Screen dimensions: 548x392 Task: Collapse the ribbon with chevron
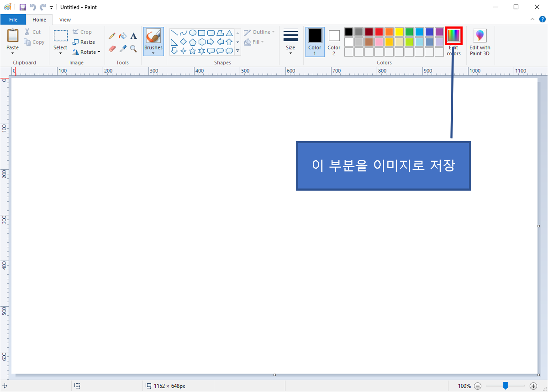pyautogui.click(x=532, y=19)
